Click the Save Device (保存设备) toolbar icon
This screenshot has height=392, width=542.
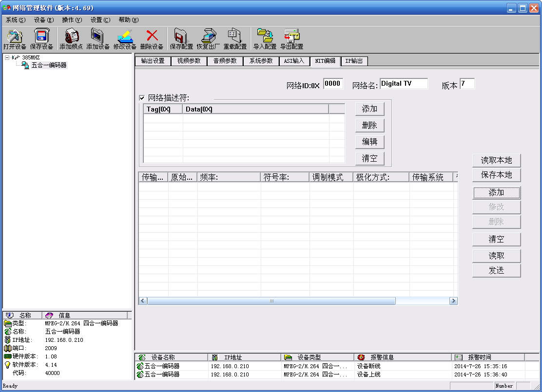41,36
